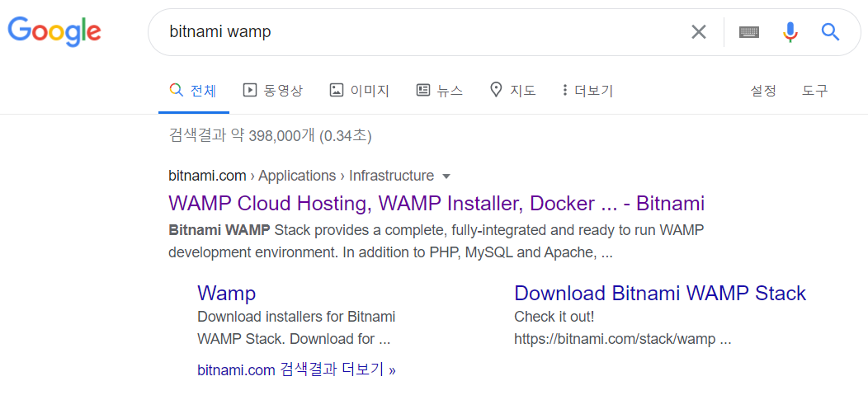Switch to the 이미지 tab
The height and width of the screenshot is (400, 868).
[x=359, y=90]
